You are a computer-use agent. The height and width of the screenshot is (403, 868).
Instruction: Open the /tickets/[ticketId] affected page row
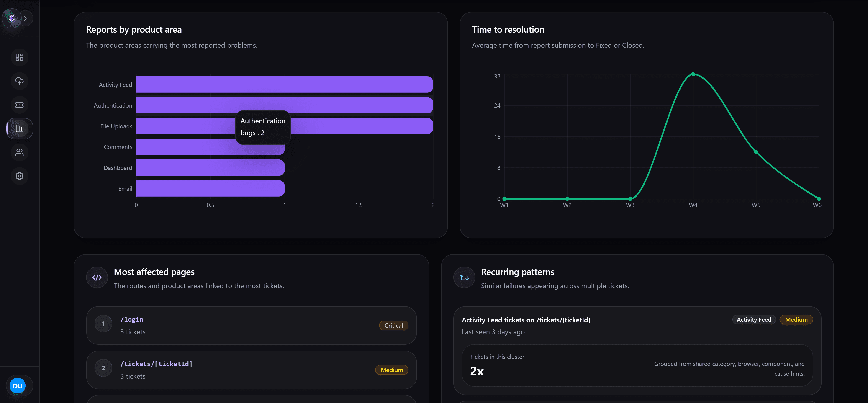(251, 370)
